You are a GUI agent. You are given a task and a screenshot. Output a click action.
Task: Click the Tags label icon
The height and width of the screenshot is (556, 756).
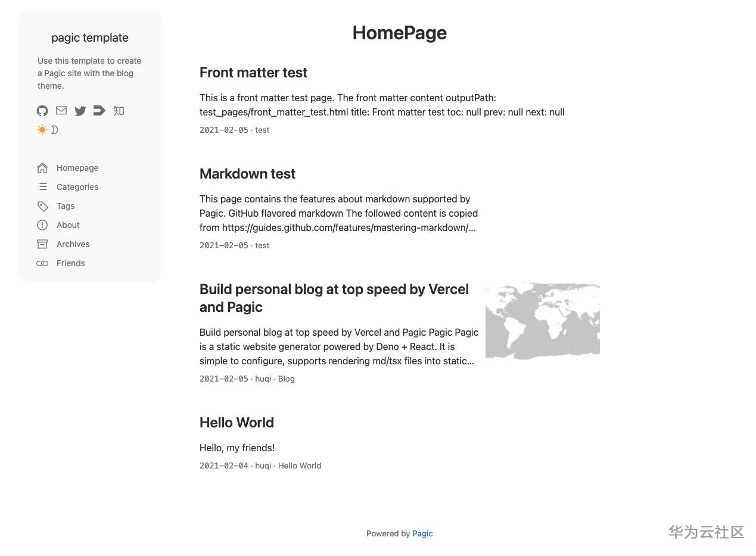42,206
